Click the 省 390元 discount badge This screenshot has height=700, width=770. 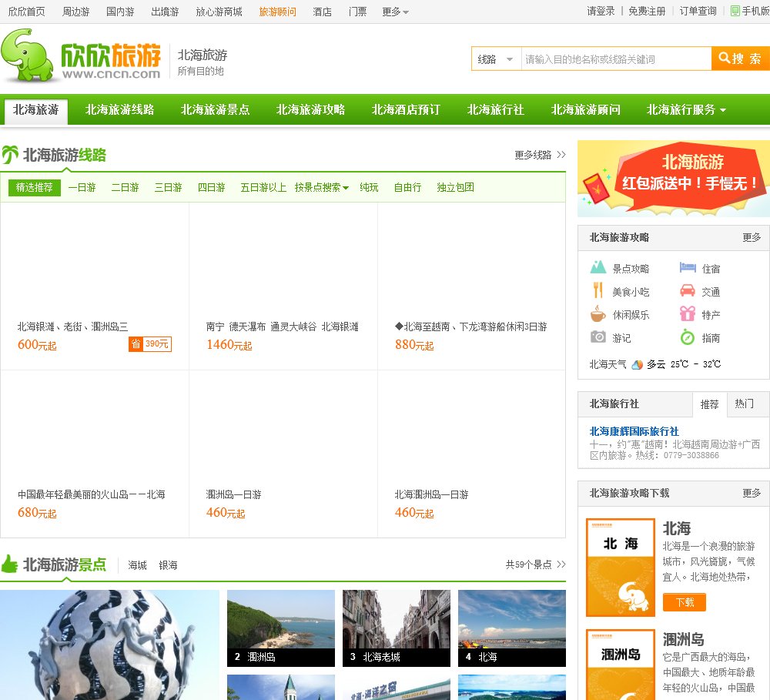(x=150, y=344)
